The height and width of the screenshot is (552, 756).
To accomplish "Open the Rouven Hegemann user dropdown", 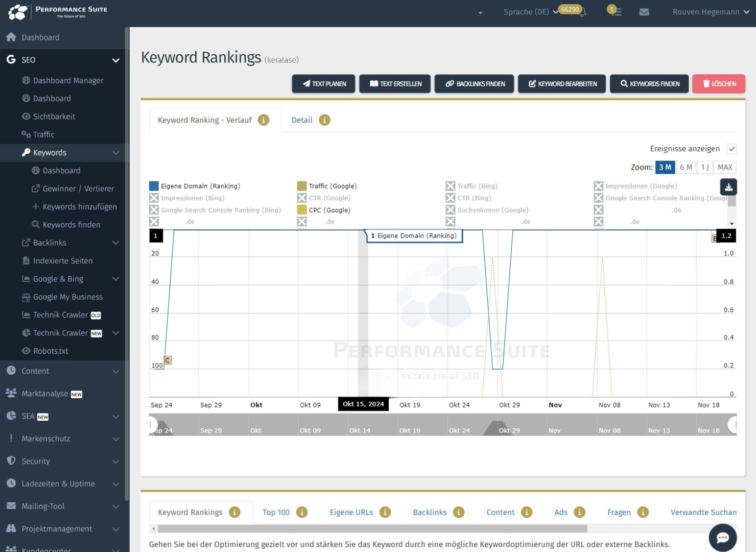I will pos(710,12).
